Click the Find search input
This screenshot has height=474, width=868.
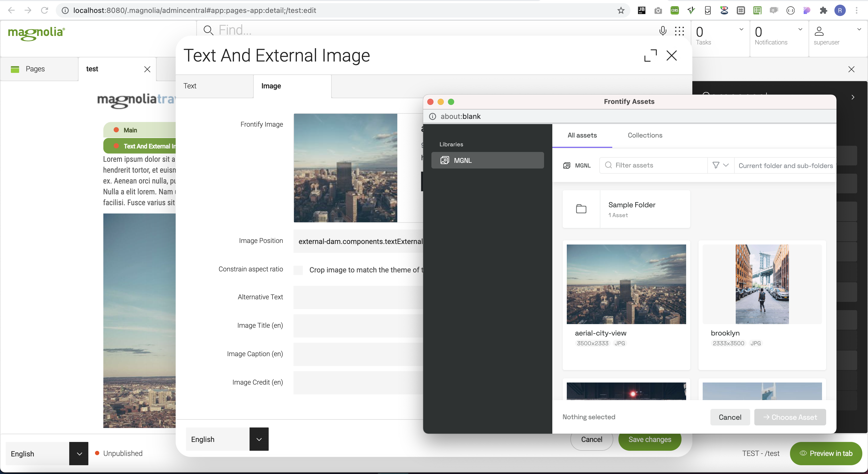click(435, 30)
